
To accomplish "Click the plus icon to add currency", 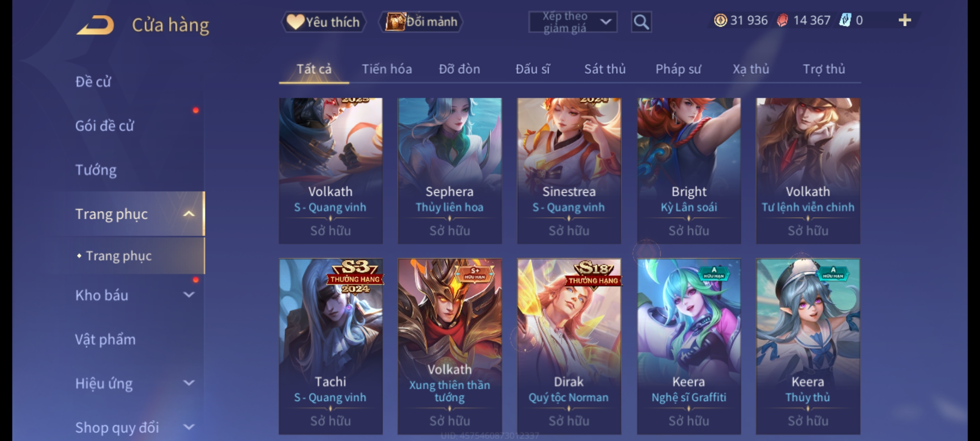I will tap(905, 20).
